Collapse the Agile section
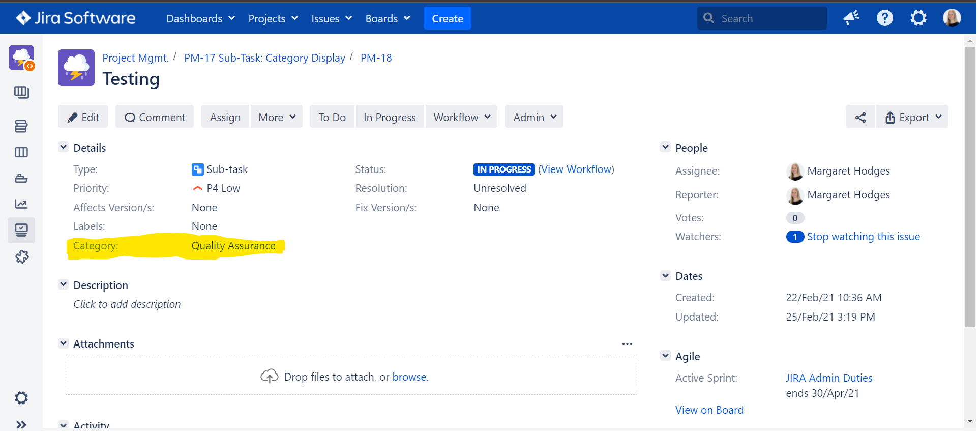 pyautogui.click(x=665, y=356)
